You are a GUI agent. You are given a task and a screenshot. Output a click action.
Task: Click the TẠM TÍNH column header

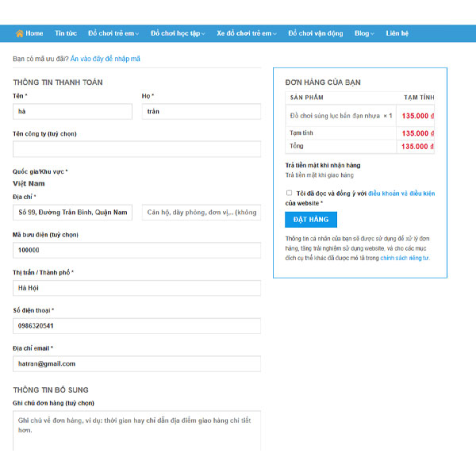click(x=419, y=98)
